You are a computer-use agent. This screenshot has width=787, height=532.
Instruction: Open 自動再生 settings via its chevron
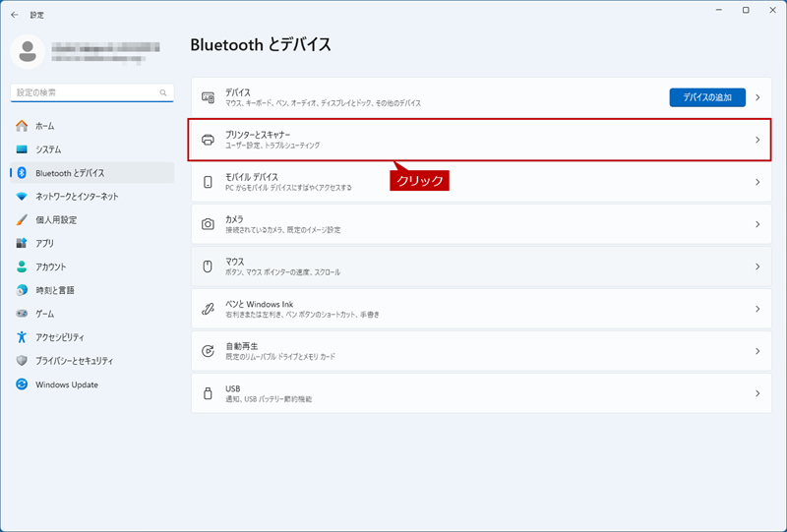[757, 351]
